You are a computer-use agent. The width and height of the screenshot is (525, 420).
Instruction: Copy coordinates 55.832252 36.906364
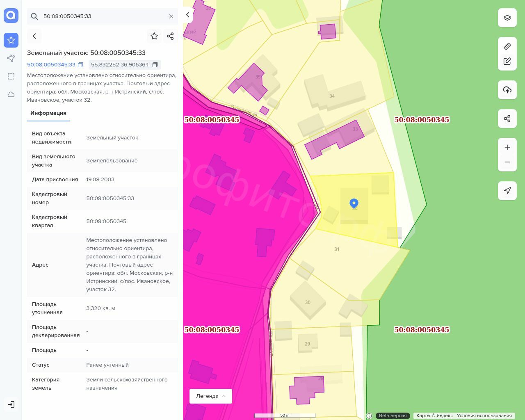coord(155,65)
